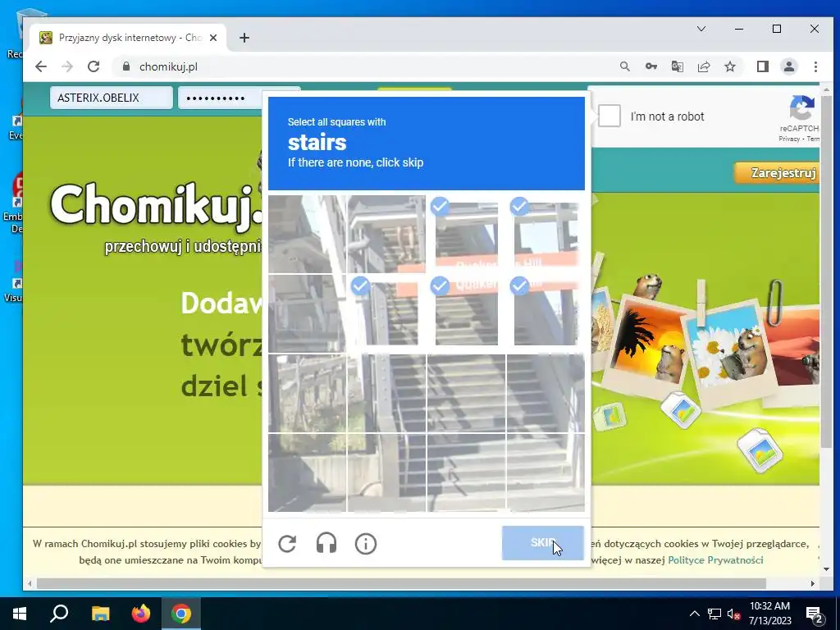Select the stairs tile in row four, third column
The image size is (840, 630).
[466, 472]
